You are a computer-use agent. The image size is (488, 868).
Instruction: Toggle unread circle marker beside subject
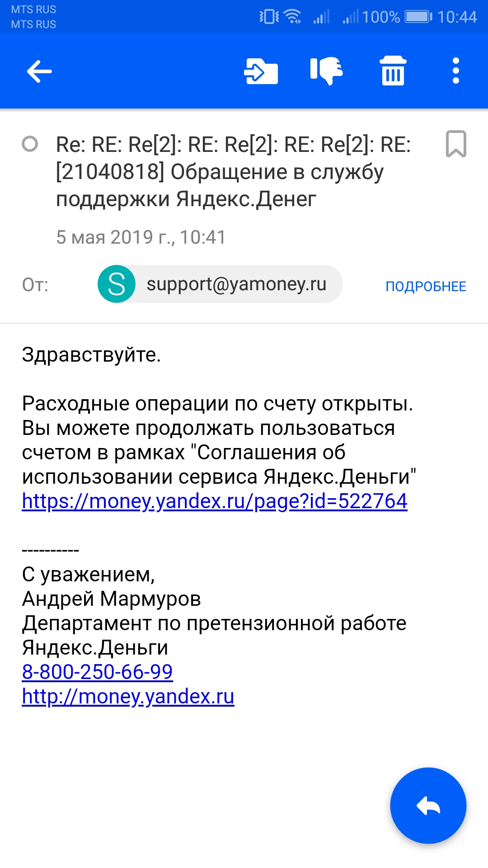point(30,144)
